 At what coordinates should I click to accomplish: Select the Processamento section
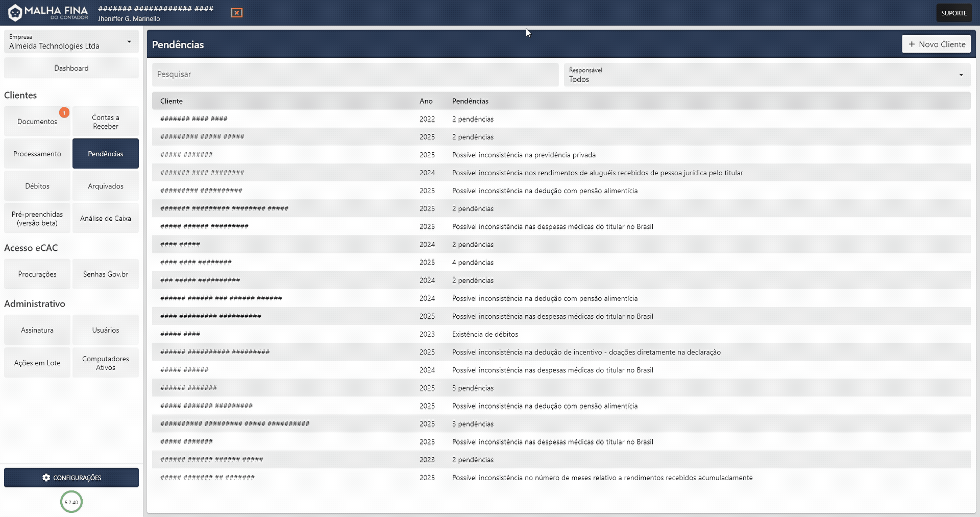tap(36, 153)
